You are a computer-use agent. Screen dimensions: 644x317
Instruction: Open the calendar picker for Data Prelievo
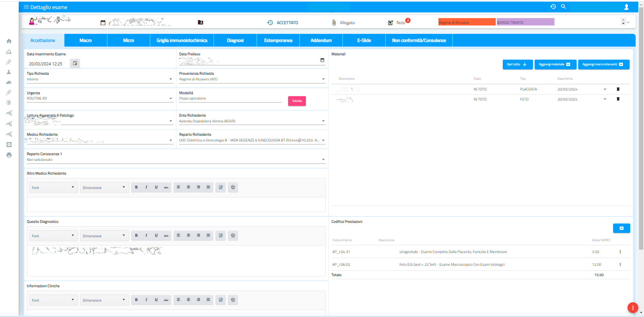click(x=322, y=60)
